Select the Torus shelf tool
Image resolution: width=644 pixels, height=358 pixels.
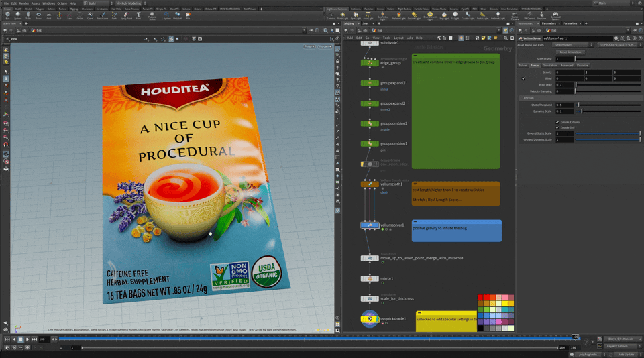[x=38, y=15]
